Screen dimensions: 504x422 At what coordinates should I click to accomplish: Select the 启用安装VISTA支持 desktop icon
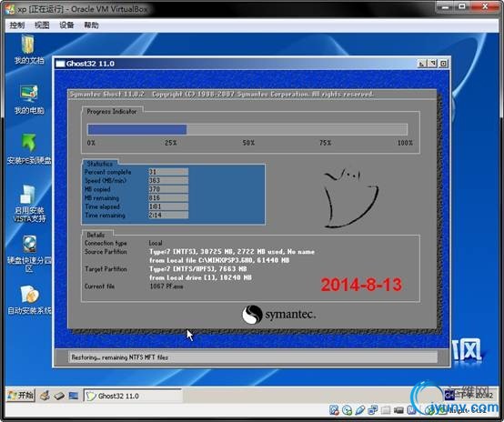[29, 204]
